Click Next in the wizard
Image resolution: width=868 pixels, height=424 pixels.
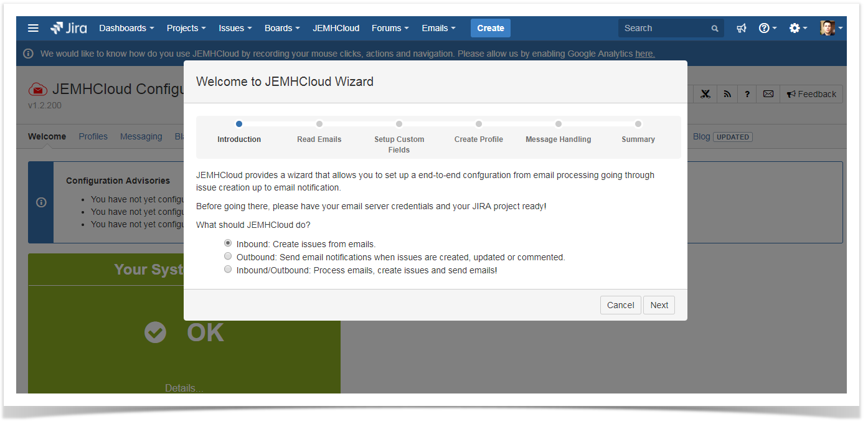(x=659, y=305)
